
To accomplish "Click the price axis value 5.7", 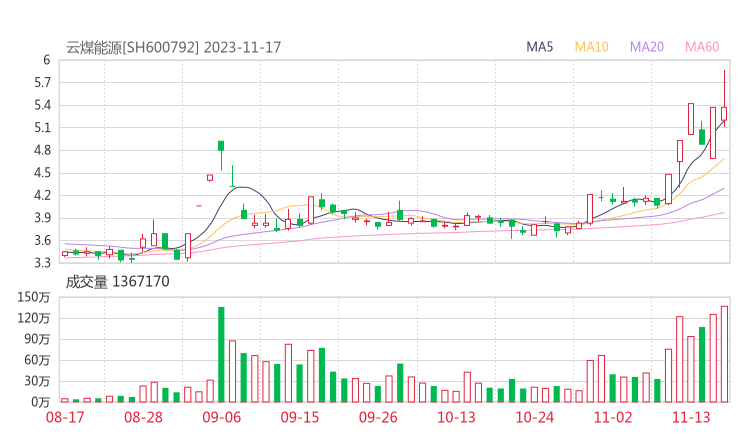I will [42, 83].
